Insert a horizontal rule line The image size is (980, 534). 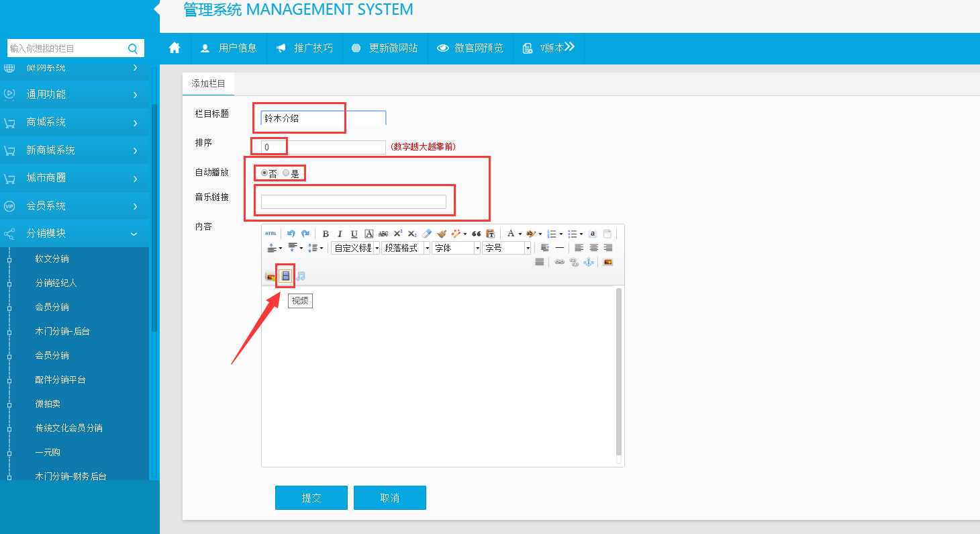pos(560,248)
